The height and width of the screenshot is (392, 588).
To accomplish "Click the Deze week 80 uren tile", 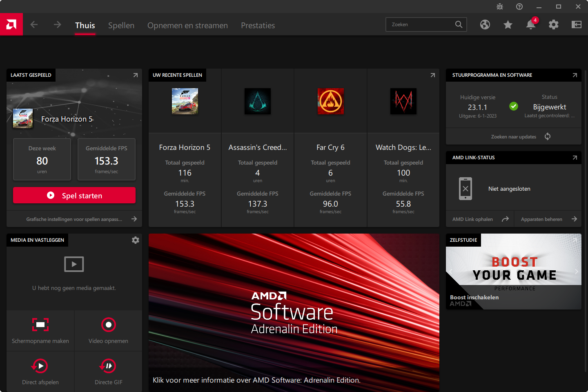I will 42,159.
